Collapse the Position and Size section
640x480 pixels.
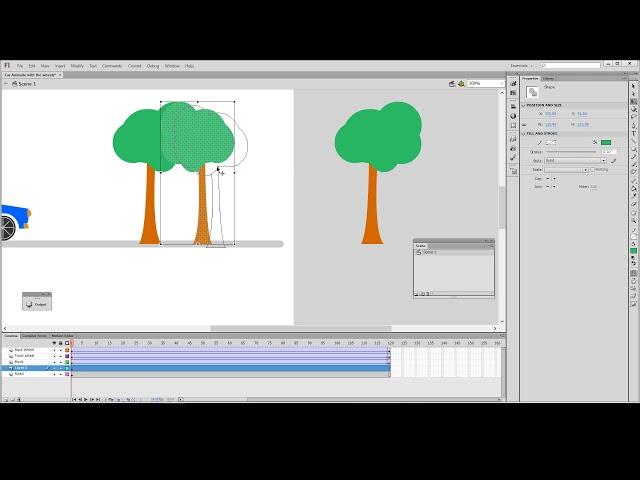click(x=524, y=105)
